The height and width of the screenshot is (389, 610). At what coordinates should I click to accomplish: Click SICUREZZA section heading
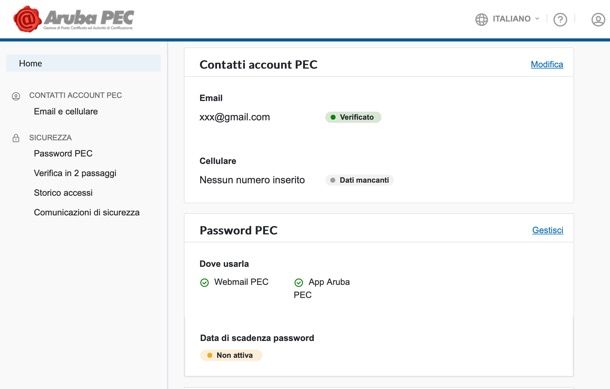coord(51,138)
